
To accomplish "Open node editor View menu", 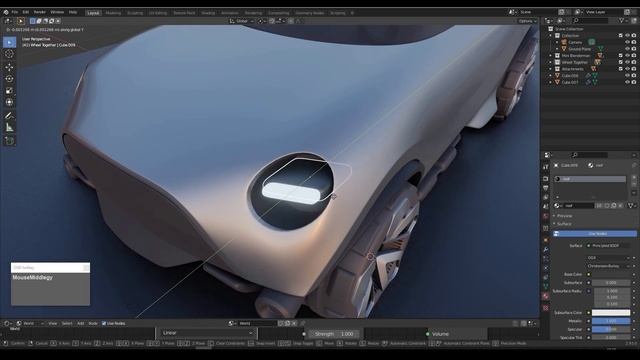I will (x=53, y=323).
